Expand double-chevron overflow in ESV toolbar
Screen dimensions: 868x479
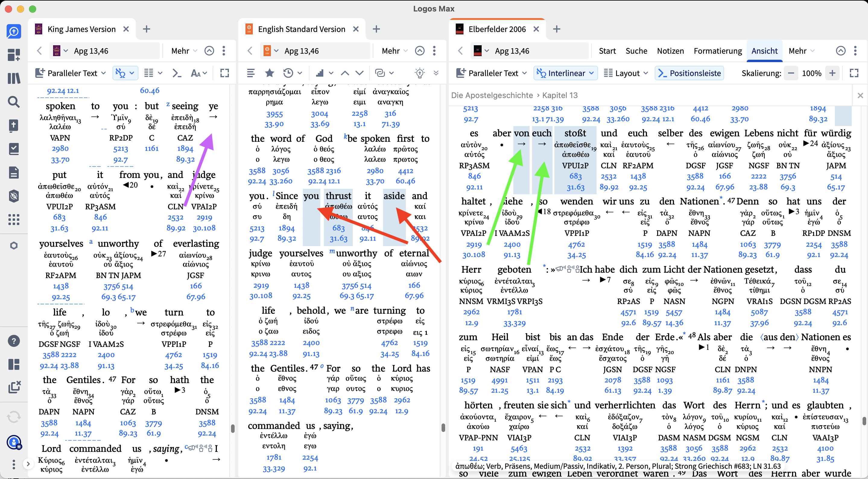pyautogui.click(x=436, y=73)
